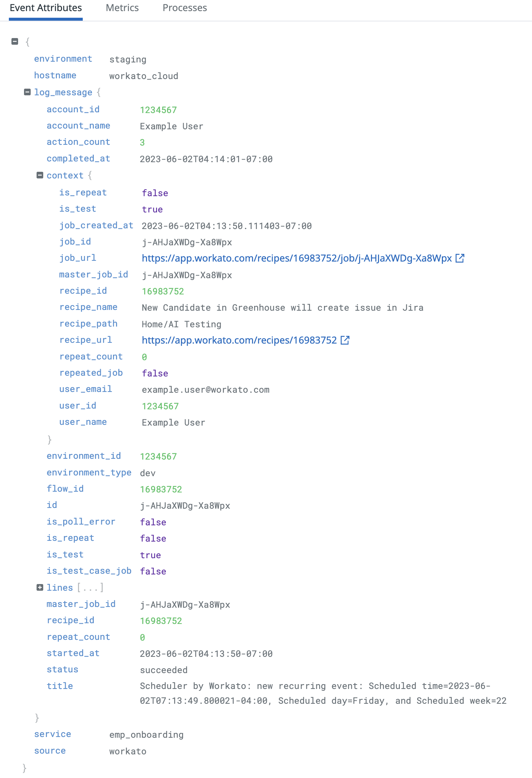
Task: Click the user_id value 1234567
Action: click(x=160, y=406)
